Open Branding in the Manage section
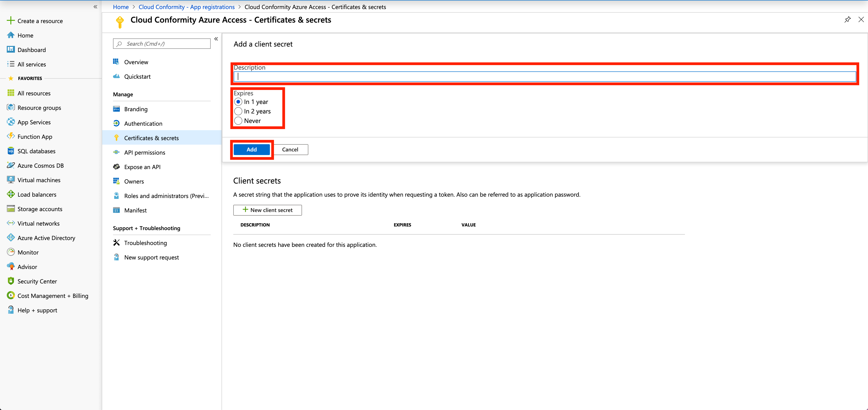This screenshot has width=868, height=410. (x=162, y=109)
